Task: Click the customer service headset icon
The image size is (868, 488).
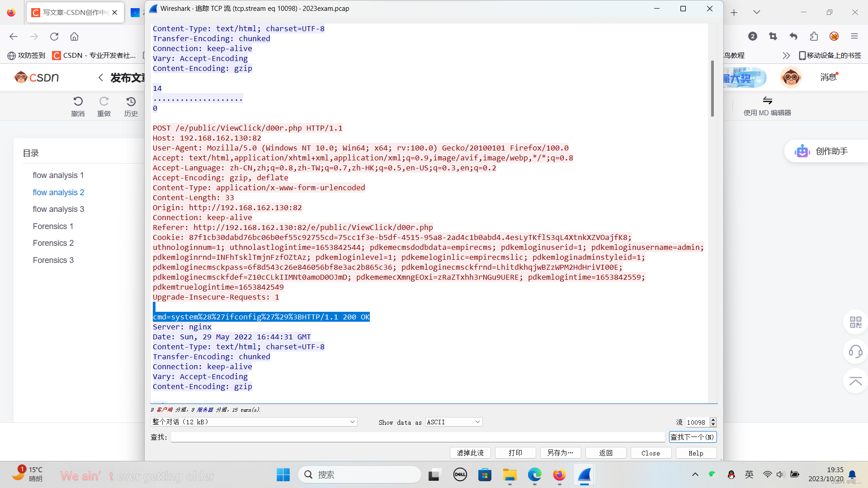Action: 855,352
